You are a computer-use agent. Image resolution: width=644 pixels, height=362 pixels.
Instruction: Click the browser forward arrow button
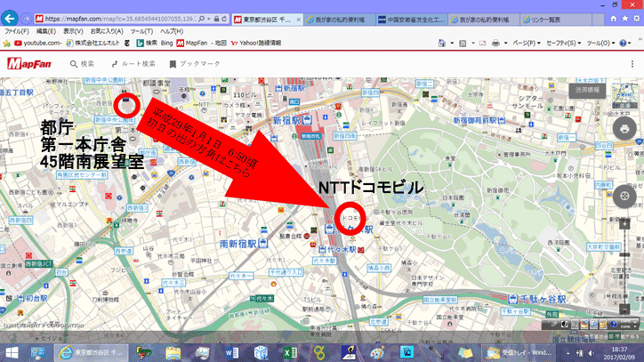pyautogui.click(x=26, y=19)
